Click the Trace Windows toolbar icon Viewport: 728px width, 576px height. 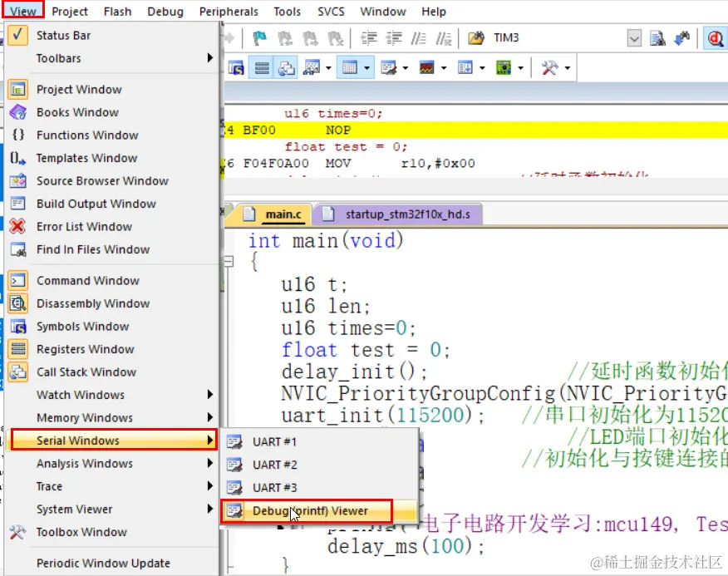(465, 68)
